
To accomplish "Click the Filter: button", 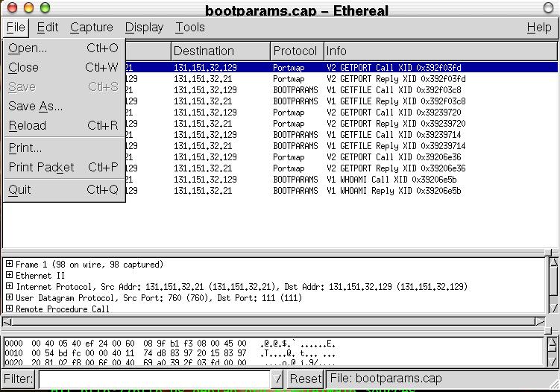I will [18, 379].
